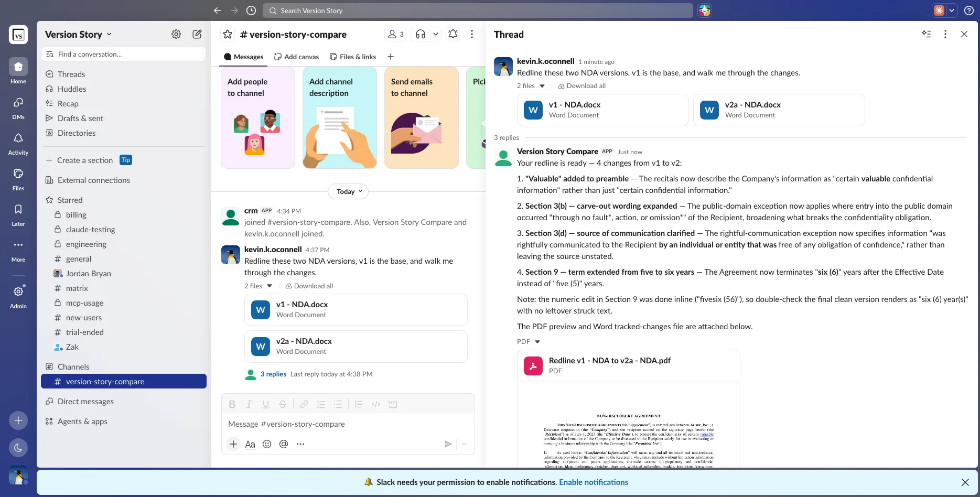The image size is (980, 497).
Task: Open Threads in sidebar
Action: [124, 74]
